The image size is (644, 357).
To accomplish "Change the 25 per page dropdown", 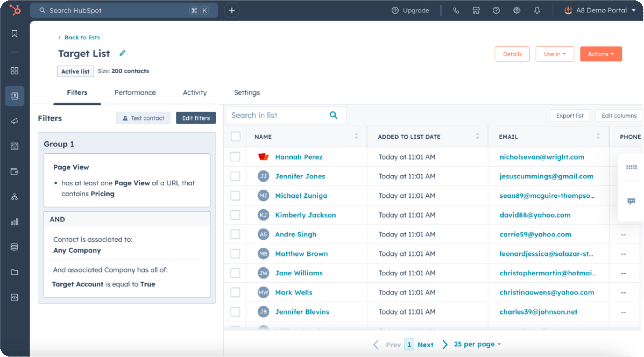I will point(477,344).
